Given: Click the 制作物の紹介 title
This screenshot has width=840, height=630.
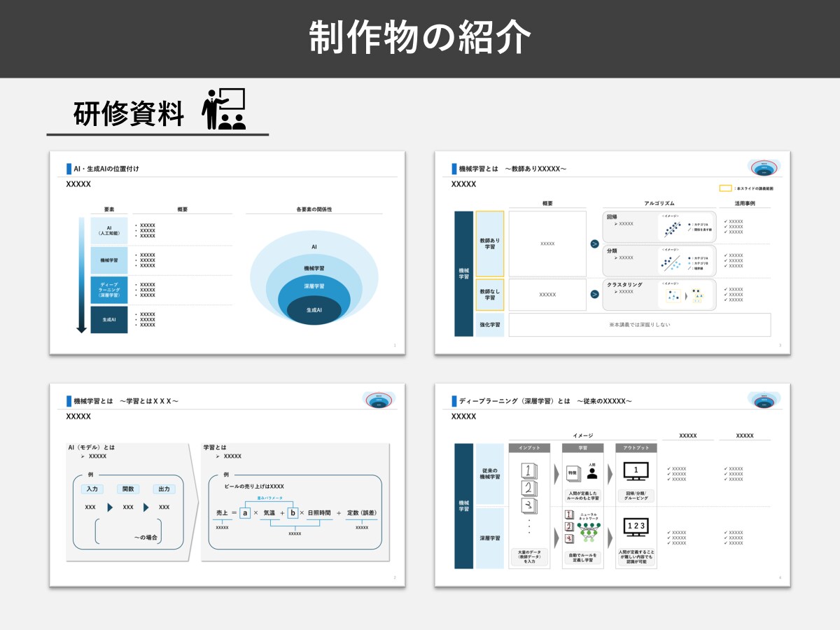Looking at the screenshot, I should 420,38.
